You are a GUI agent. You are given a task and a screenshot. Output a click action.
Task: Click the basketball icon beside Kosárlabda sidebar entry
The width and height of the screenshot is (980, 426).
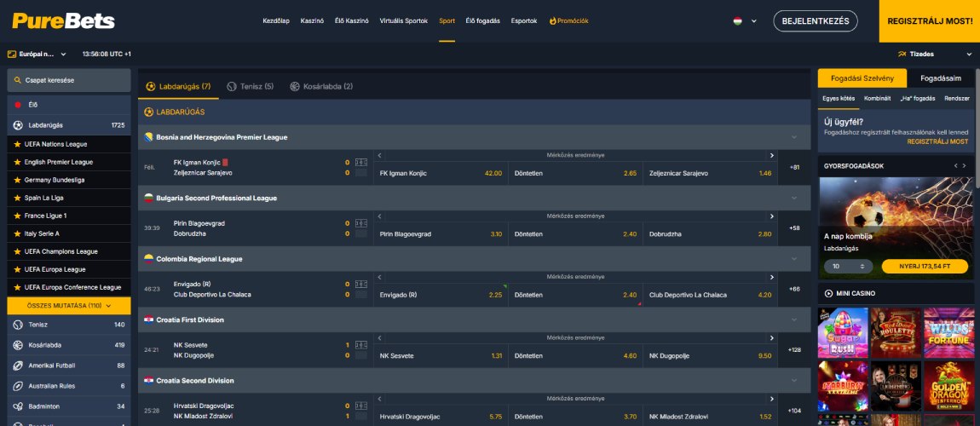18,345
